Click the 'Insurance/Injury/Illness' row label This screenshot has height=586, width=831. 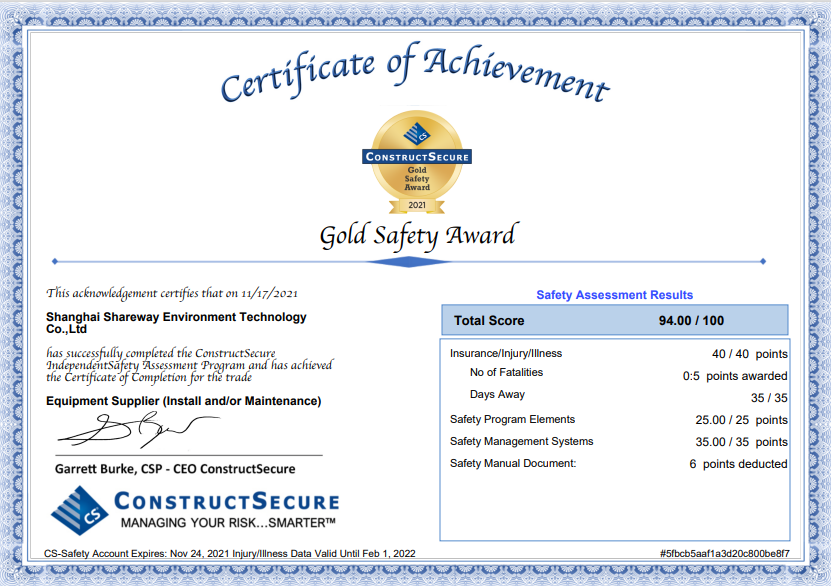pos(506,353)
